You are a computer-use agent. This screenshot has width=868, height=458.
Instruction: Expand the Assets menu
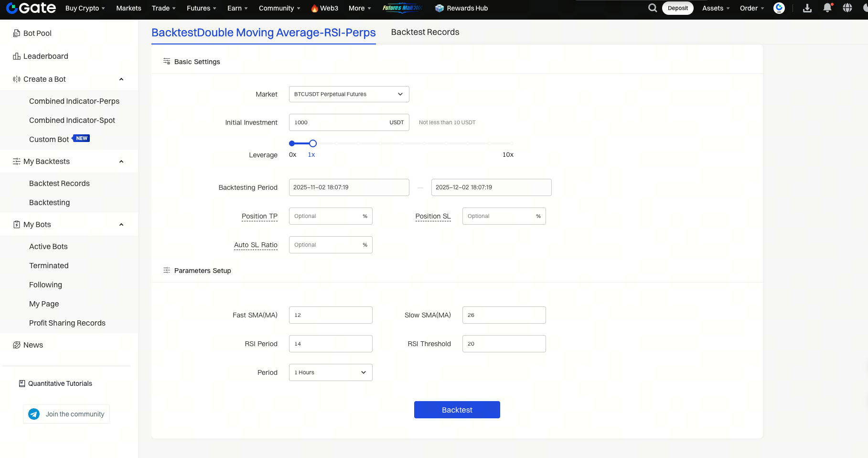[716, 8]
